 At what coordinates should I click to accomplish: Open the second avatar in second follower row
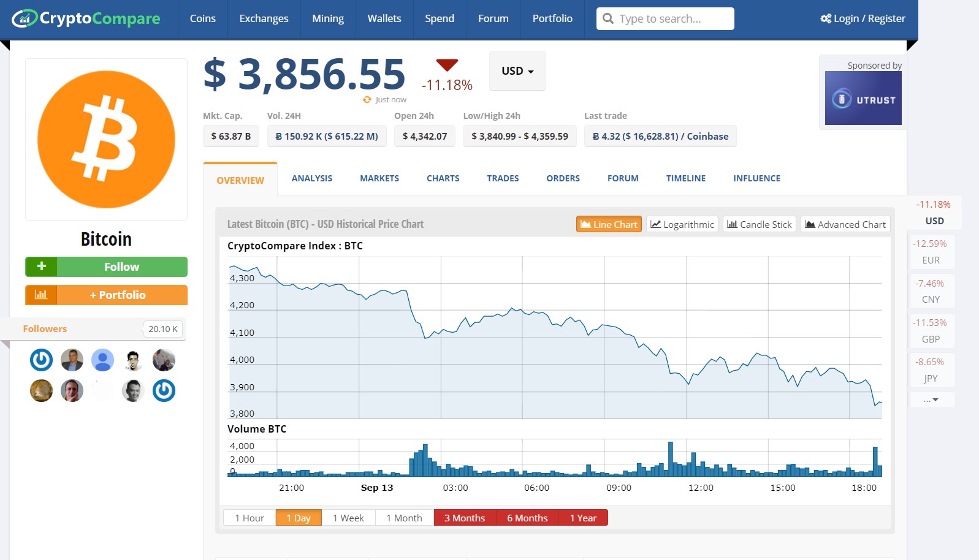tap(72, 390)
